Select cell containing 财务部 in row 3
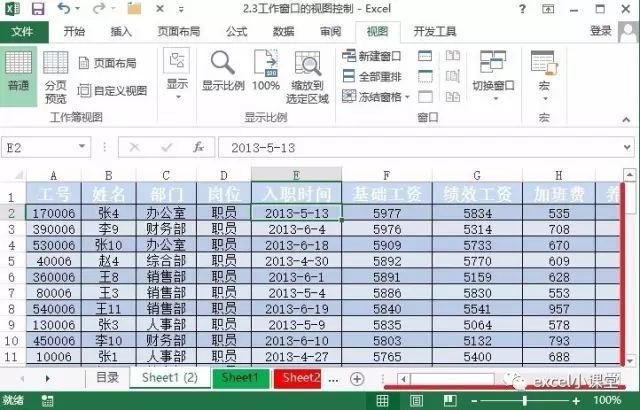 [166, 229]
